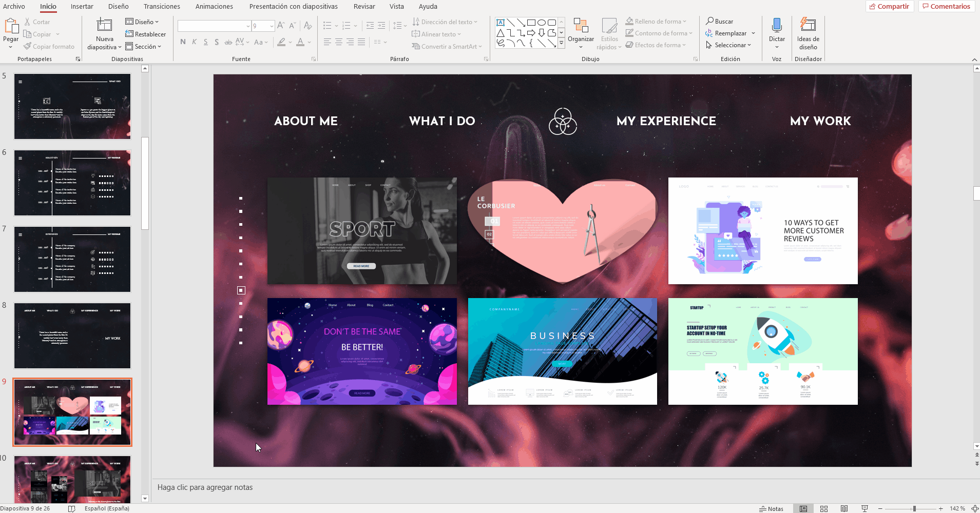980x513 pixels.
Task: Open the Diseño layout dropdown
Action: (x=142, y=22)
